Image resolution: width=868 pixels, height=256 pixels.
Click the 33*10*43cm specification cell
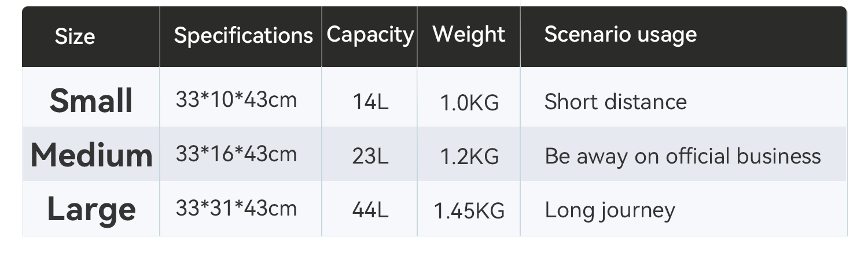pos(236,100)
